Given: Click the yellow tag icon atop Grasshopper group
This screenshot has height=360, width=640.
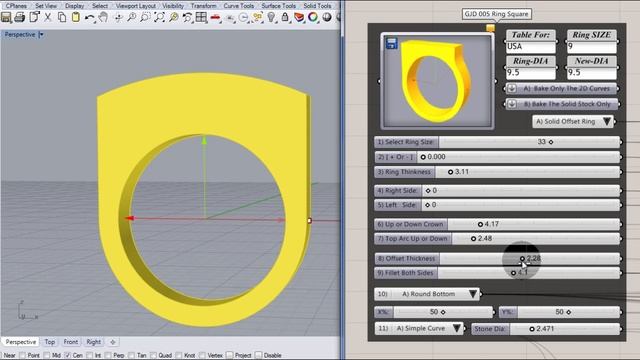Looking at the screenshot, I should (x=490, y=28).
